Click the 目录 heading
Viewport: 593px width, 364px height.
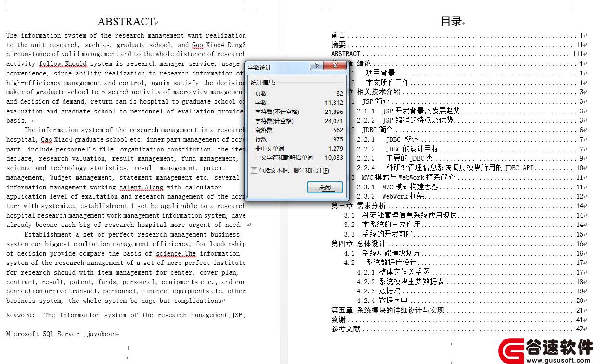[451, 21]
